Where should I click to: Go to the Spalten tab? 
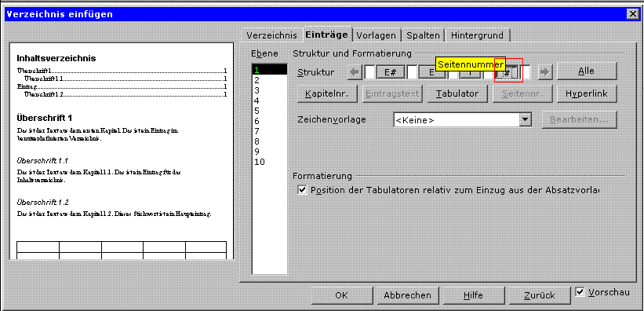pyautogui.click(x=423, y=35)
